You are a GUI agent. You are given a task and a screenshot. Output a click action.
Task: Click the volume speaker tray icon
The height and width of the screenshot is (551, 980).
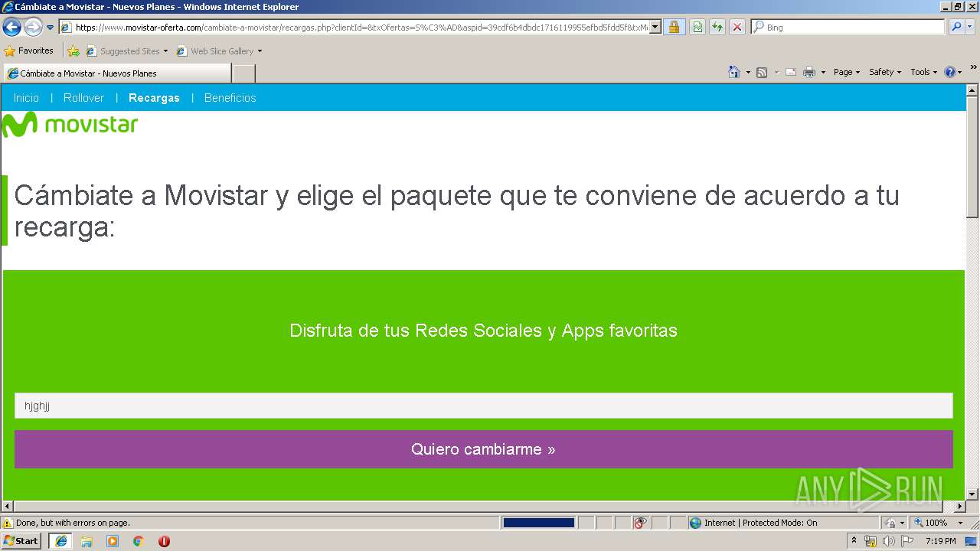[888, 541]
